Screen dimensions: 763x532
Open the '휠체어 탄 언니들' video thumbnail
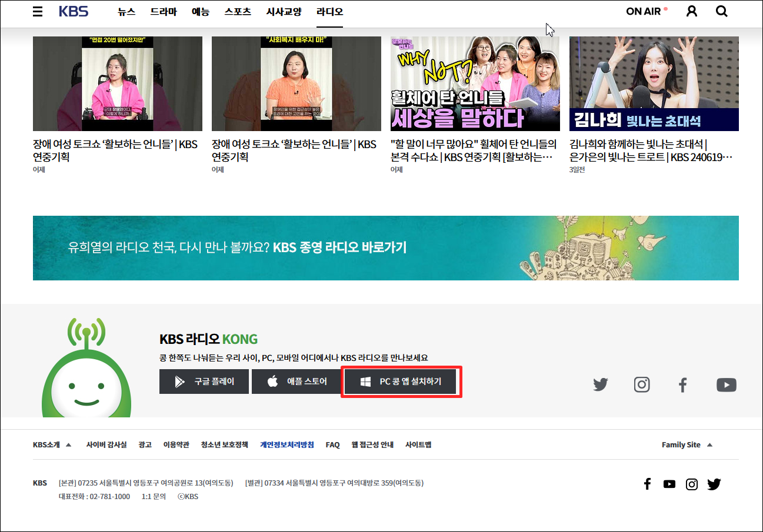click(475, 83)
